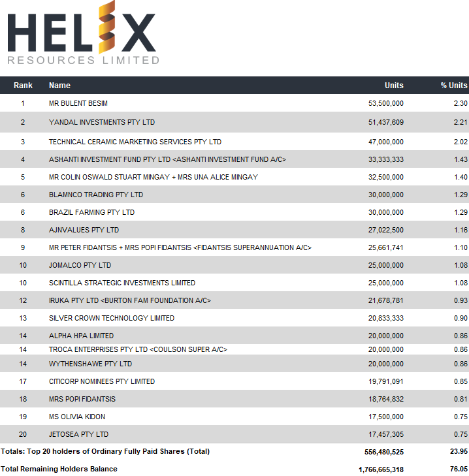The image size is (469, 476).
Task: Select holder name MR BULENT BESIM
Action: click(x=78, y=103)
